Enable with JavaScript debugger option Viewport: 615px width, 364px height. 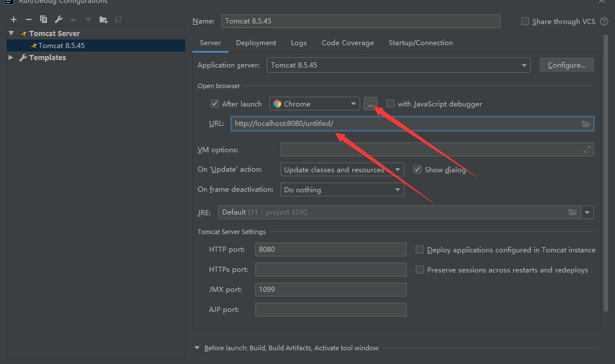pyautogui.click(x=391, y=104)
